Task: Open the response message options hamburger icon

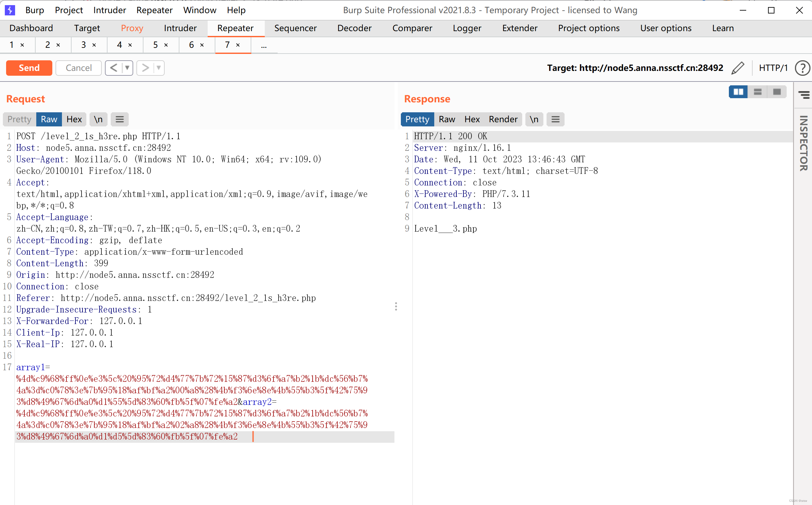Action: click(x=555, y=119)
